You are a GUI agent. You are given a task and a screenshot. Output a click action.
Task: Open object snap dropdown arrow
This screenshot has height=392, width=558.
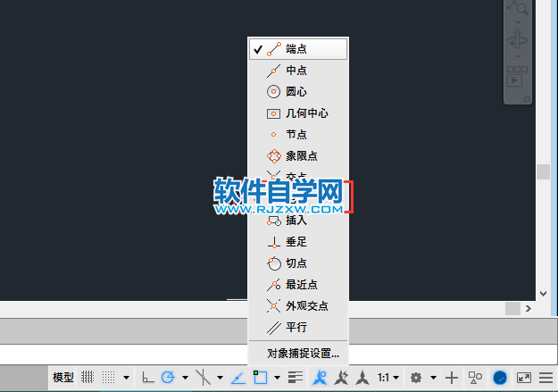[278, 378]
